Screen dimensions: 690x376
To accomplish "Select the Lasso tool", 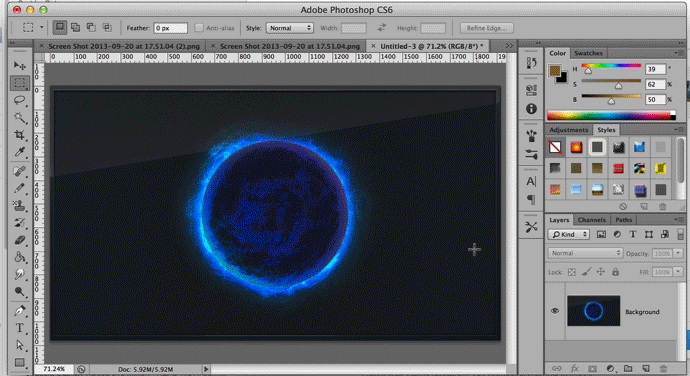I will coord(19,100).
